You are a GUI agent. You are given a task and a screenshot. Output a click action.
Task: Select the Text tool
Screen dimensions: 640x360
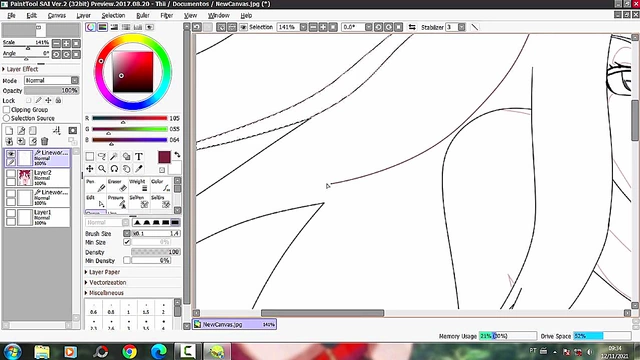pos(139,157)
